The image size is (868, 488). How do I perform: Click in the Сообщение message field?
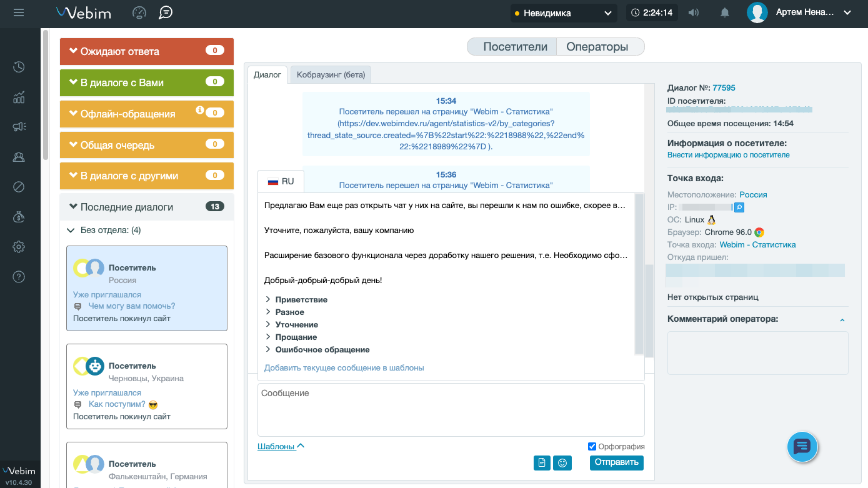[x=451, y=409]
